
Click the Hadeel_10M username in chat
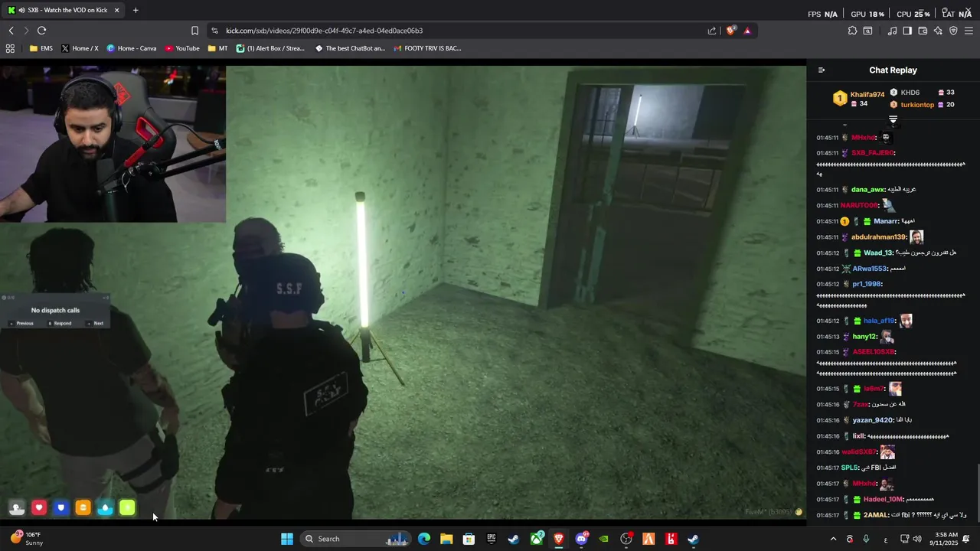[x=883, y=500]
